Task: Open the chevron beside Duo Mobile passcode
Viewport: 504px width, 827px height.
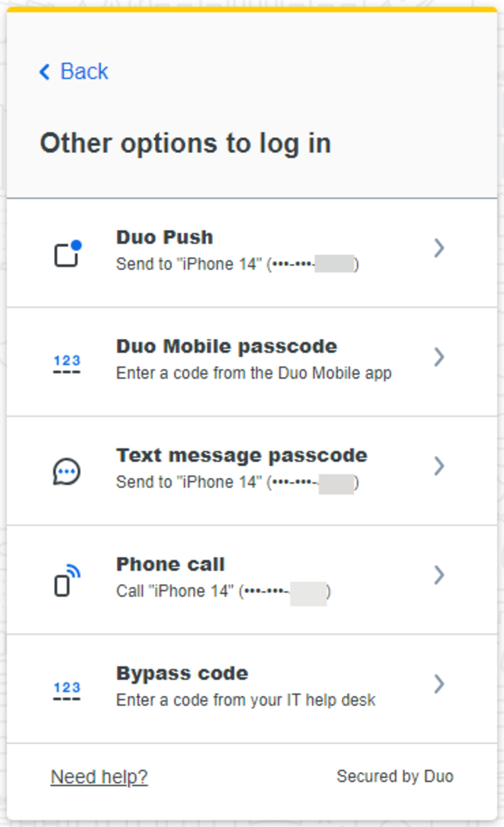Action: point(439,357)
